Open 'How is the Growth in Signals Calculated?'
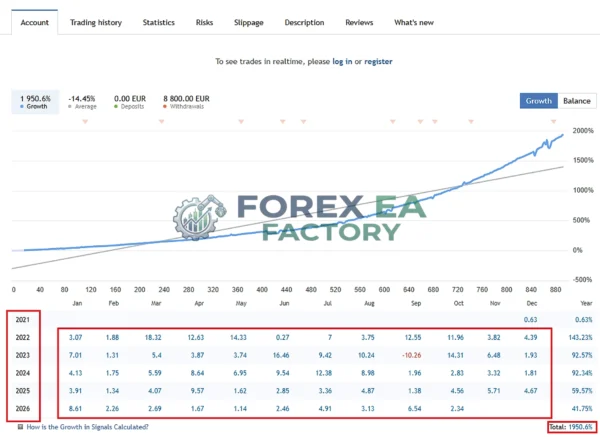 point(87,427)
